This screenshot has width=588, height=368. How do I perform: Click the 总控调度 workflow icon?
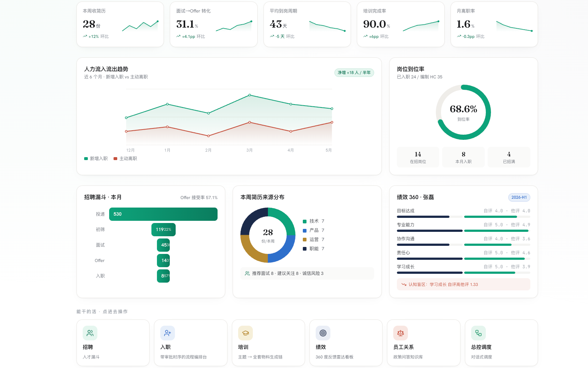click(478, 333)
